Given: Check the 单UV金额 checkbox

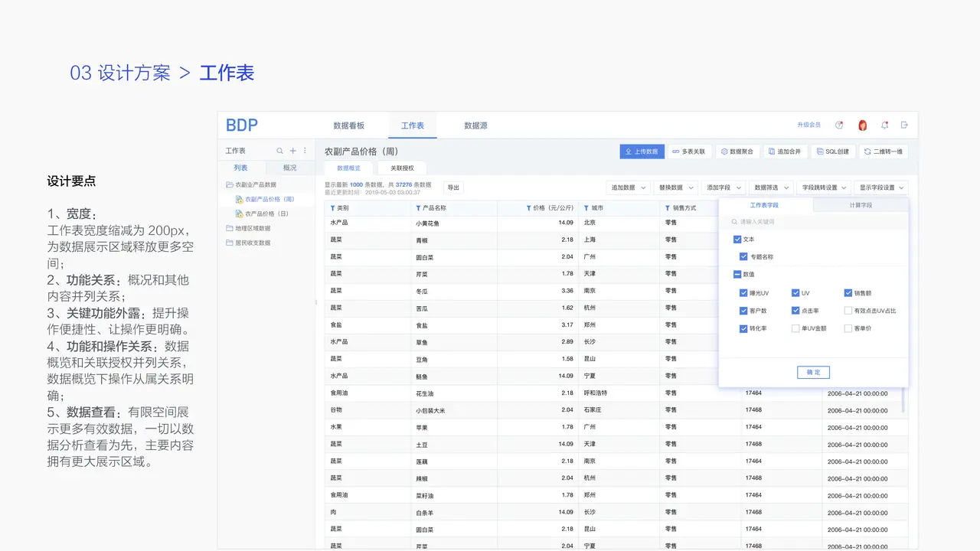Looking at the screenshot, I should click(795, 328).
